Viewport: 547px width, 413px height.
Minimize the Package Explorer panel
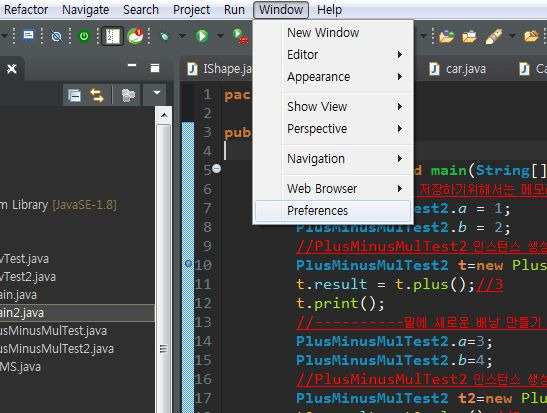(x=132, y=66)
